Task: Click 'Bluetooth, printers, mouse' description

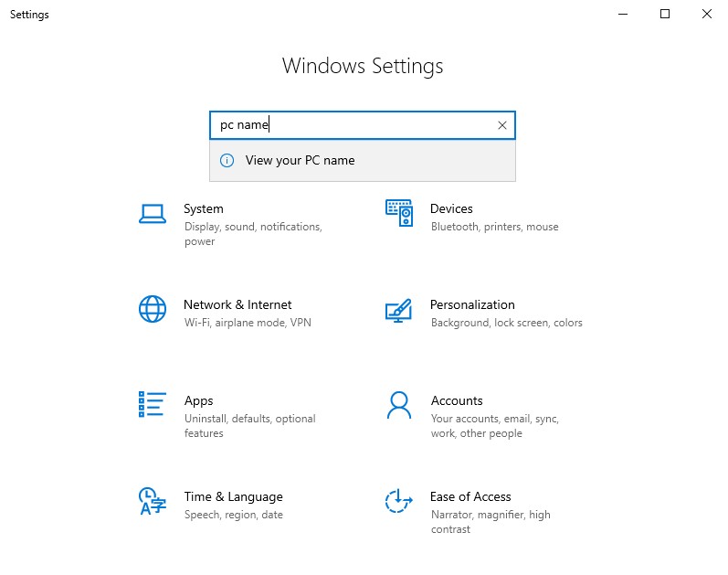Action: (494, 227)
